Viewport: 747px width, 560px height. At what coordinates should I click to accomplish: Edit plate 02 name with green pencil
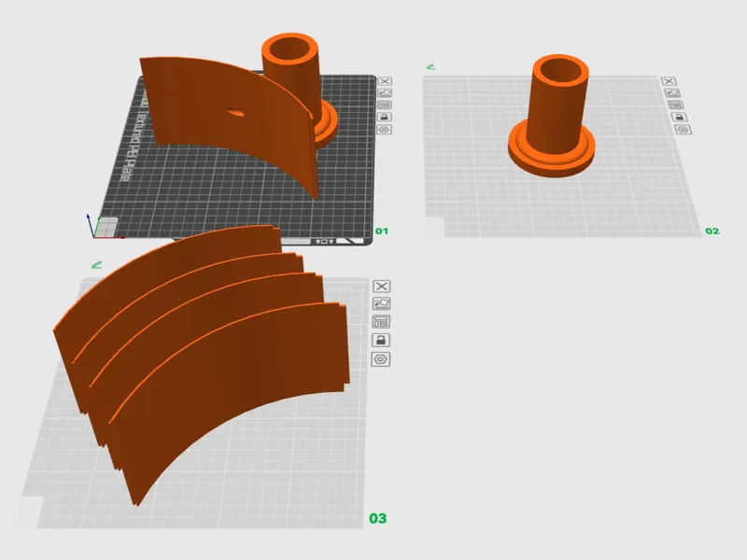[x=430, y=67]
